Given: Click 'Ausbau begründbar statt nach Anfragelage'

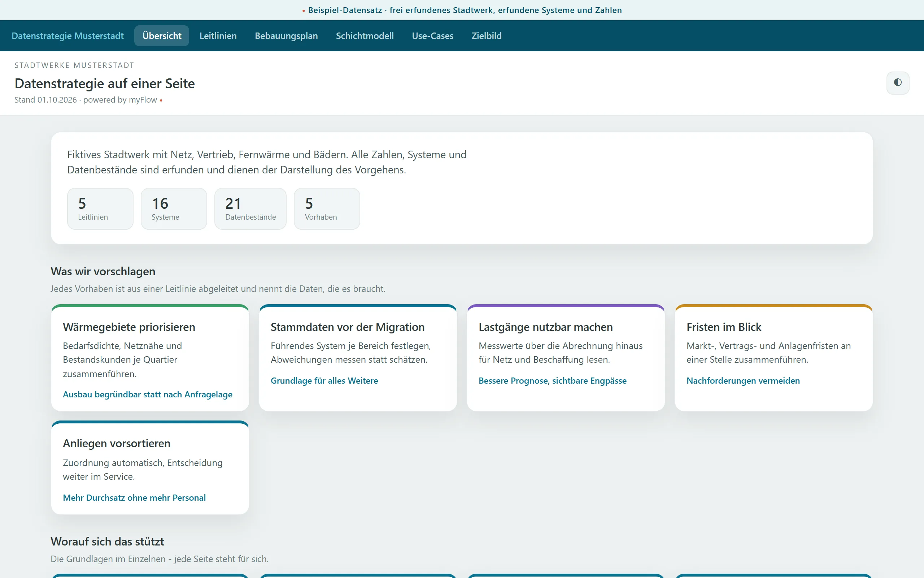Looking at the screenshot, I should tap(148, 394).
